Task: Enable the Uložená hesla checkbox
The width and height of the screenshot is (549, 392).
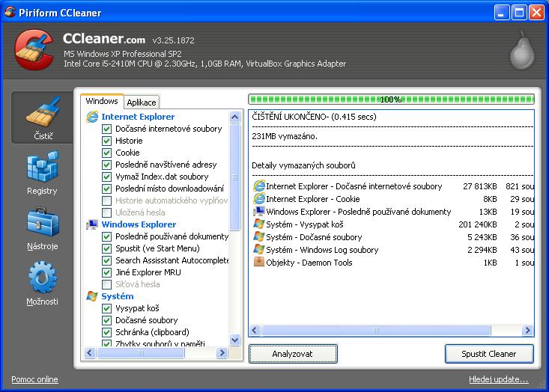Action: point(107,212)
